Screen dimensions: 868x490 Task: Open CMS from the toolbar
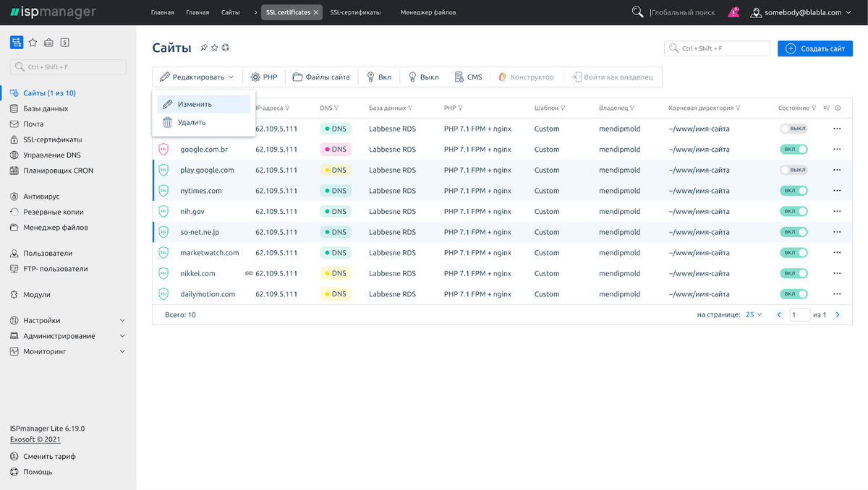(468, 77)
